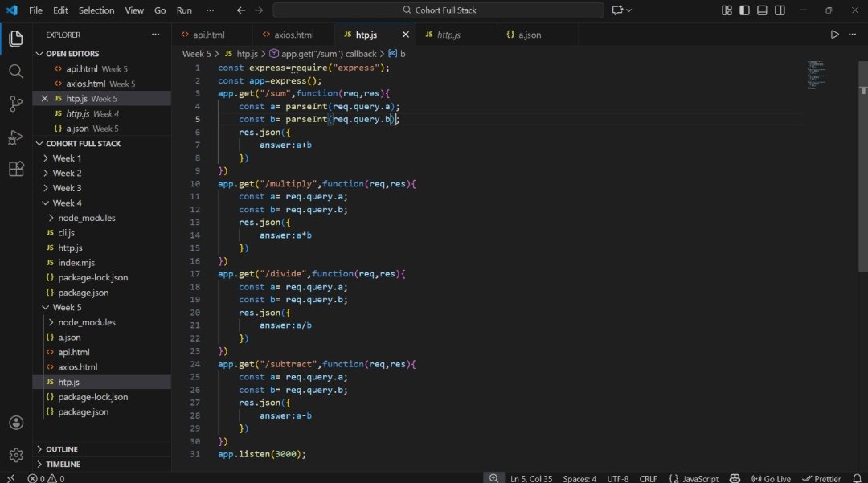Click Ln 5, Col 35 cursor position
This screenshot has width=868, height=483.
coord(531,478)
